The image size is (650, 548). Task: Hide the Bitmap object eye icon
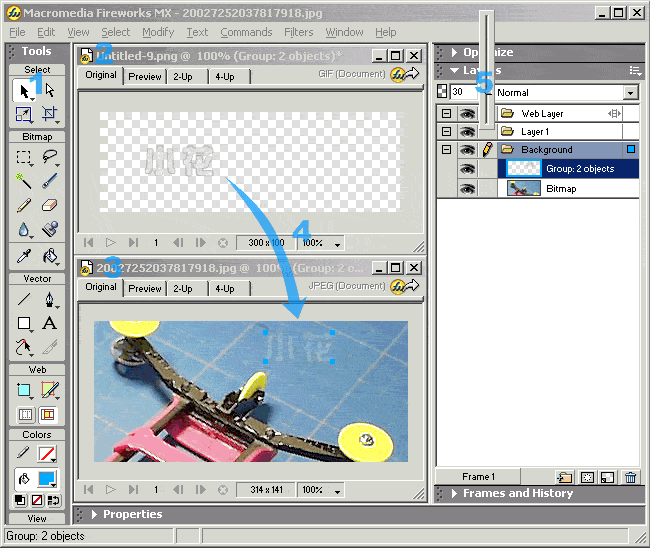(467, 189)
